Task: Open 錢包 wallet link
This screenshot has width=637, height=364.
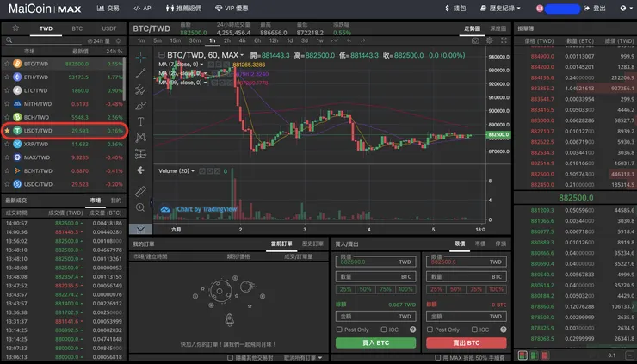Action: (455, 8)
